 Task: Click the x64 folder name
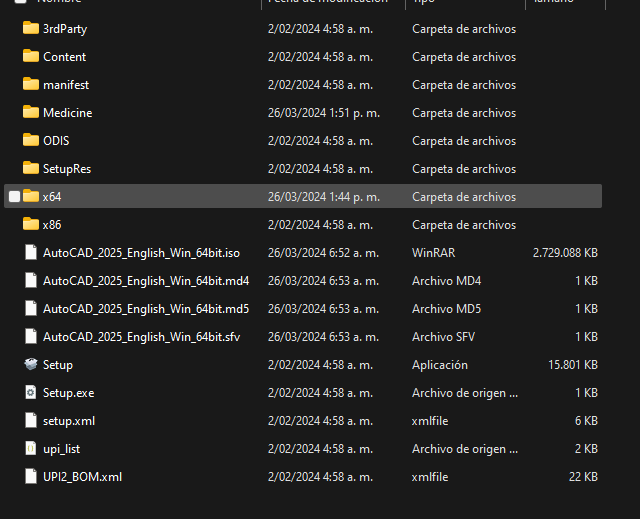52,197
